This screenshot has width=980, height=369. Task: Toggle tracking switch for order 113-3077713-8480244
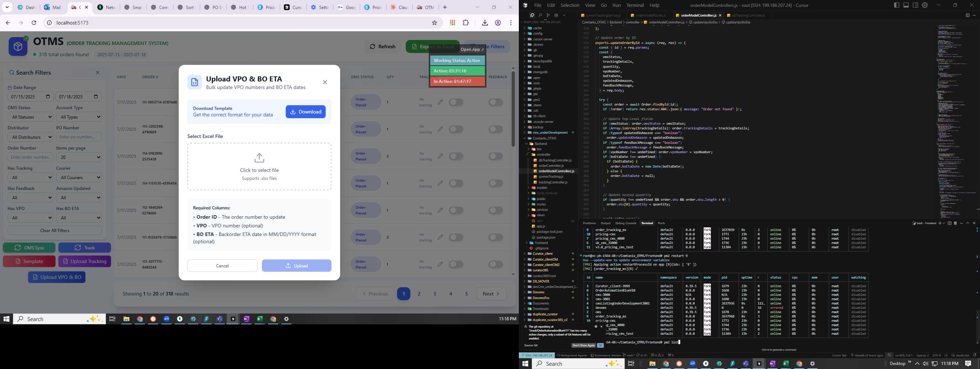point(456,264)
